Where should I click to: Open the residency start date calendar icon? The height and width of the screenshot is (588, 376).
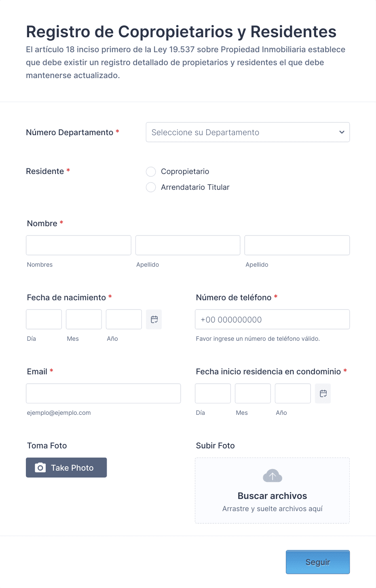tap(323, 393)
